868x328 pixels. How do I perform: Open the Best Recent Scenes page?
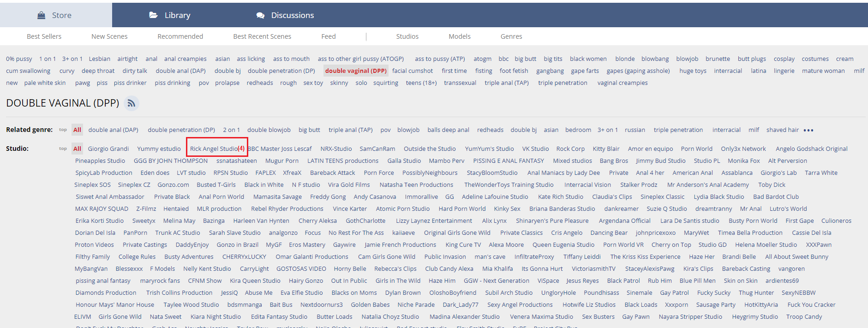pyautogui.click(x=262, y=36)
